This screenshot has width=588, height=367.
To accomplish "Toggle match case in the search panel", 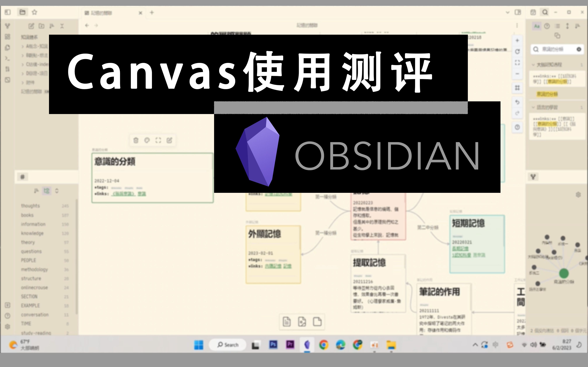I will tap(537, 26).
